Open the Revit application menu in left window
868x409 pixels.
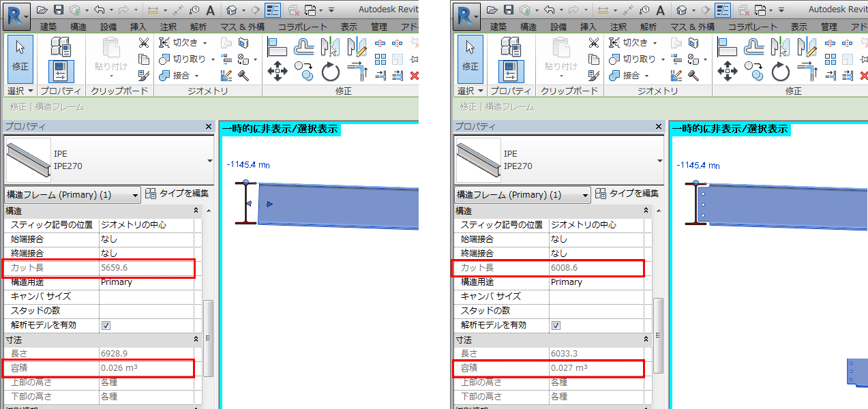16,15
